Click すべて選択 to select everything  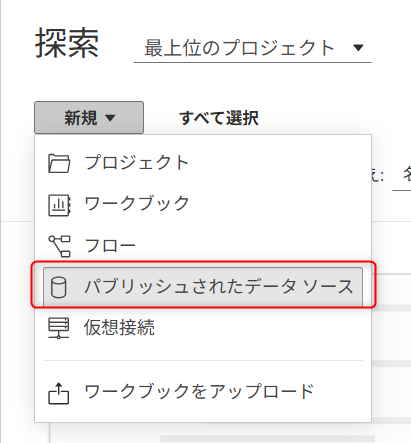click(219, 118)
